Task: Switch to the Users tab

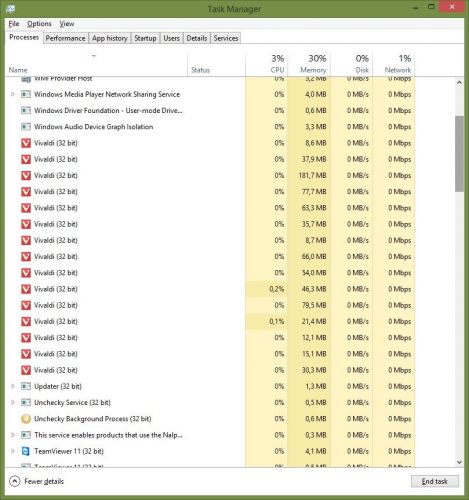Action: (171, 38)
